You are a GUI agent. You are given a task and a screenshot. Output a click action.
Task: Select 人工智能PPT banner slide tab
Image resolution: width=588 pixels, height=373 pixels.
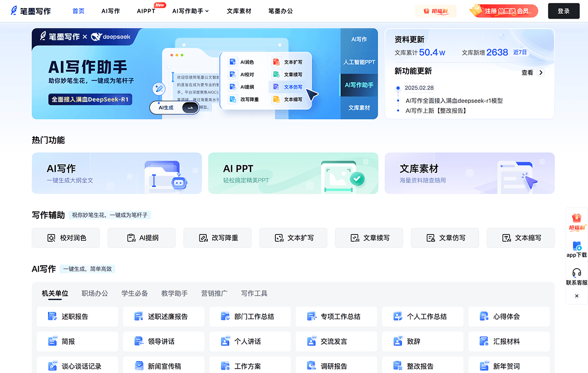tap(359, 62)
